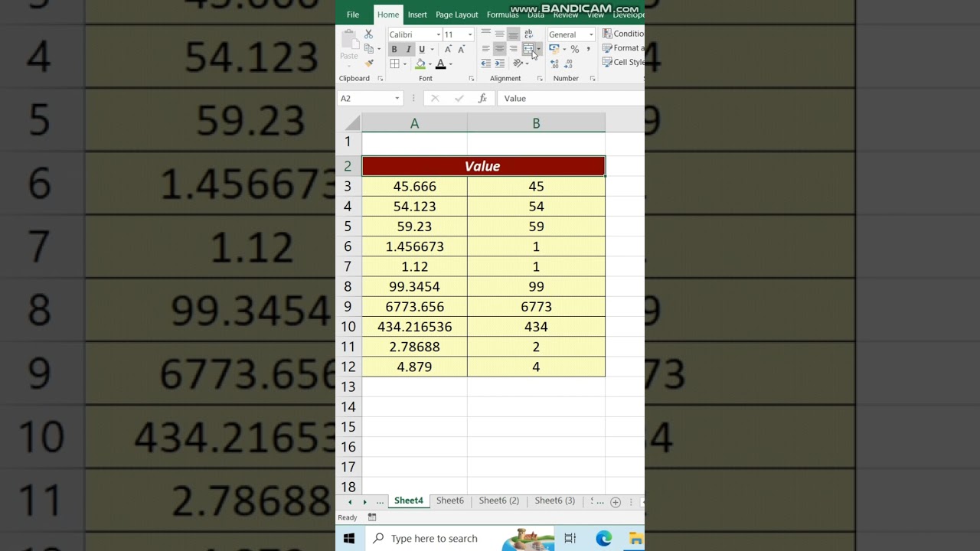Click the Copy icon in Clipboard
The width and height of the screenshot is (980, 551).
coord(368,49)
